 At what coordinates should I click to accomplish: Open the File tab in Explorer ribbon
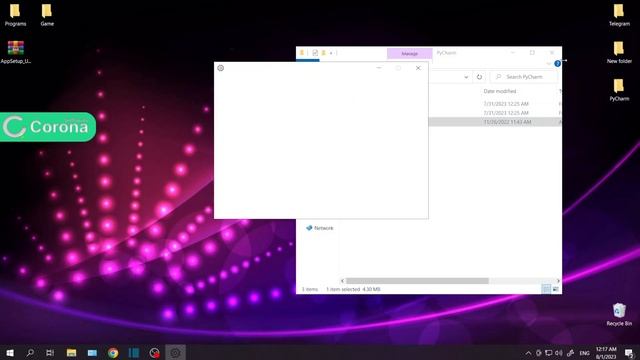pos(308,60)
